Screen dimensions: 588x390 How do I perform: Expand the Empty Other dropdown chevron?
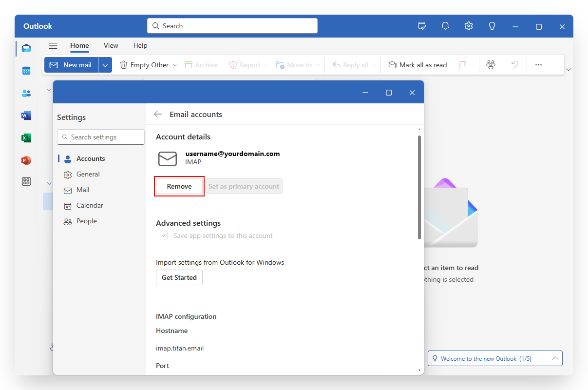(x=175, y=65)
